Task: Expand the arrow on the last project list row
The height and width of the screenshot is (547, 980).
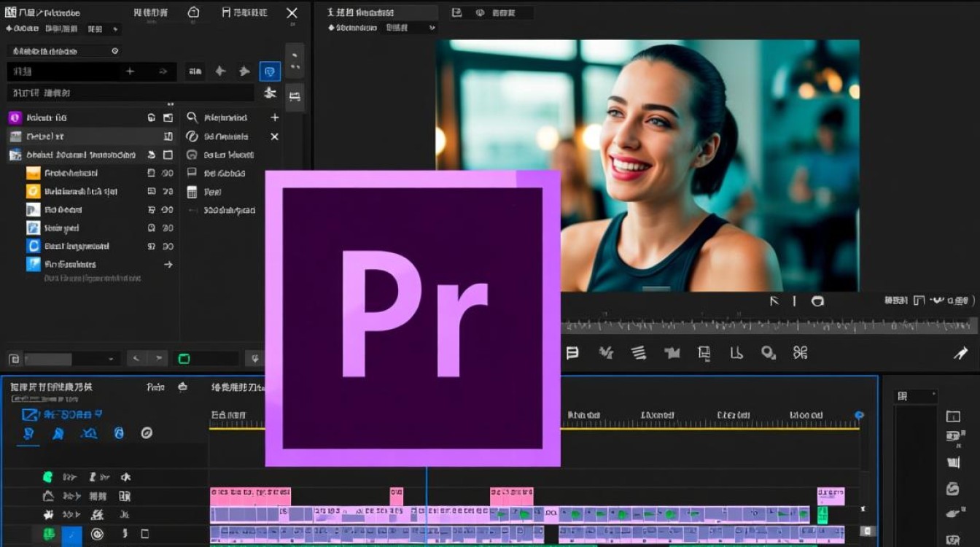Action: pyautogui.click(x=168, y=264)
